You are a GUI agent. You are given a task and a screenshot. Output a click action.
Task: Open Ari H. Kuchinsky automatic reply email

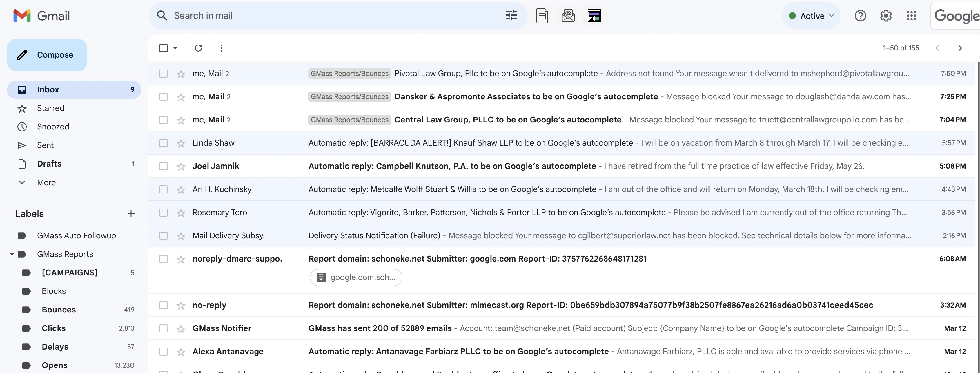562,189
